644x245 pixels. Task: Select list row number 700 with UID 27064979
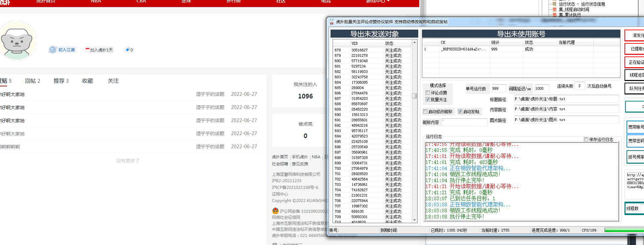(x=372, y=168)
